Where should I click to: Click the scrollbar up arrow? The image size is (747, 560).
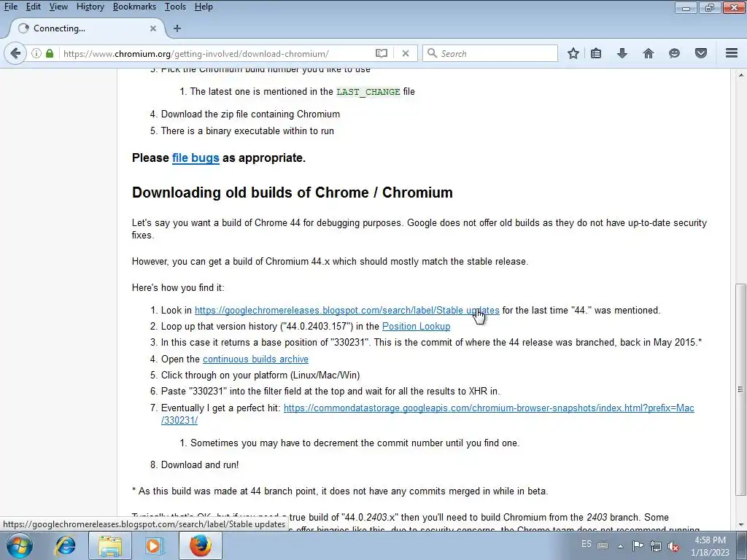740,75
